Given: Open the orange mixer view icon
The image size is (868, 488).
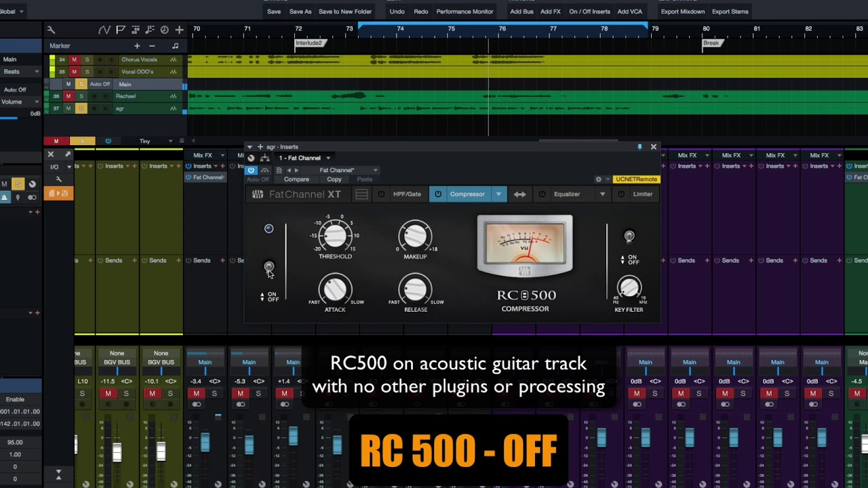Looking at the screenshot, I should coord(59,194).
